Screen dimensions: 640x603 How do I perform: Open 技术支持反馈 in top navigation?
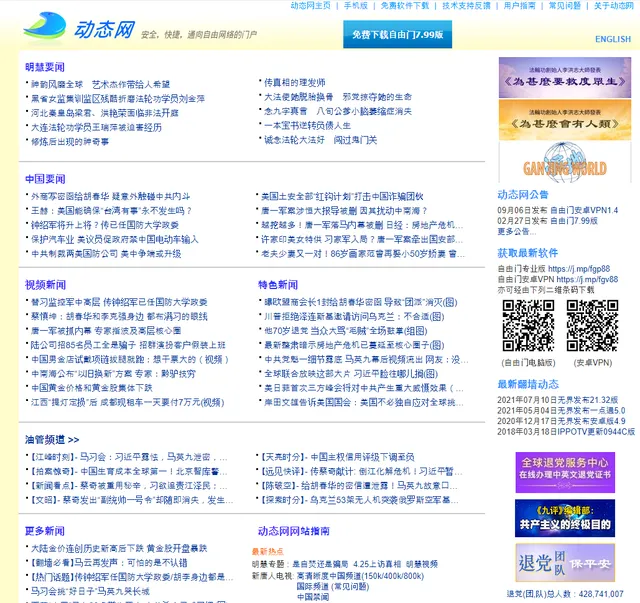(466, 6)
